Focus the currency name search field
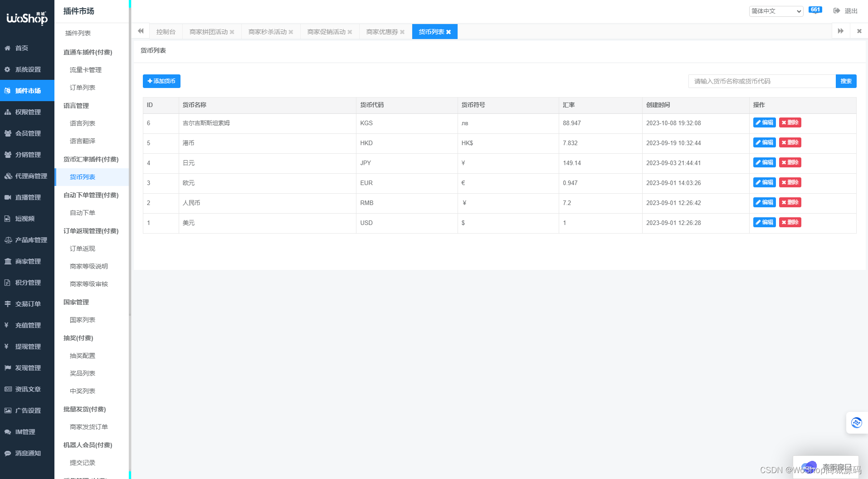Viewport: 868px width, 479px height. coord(762,81)
